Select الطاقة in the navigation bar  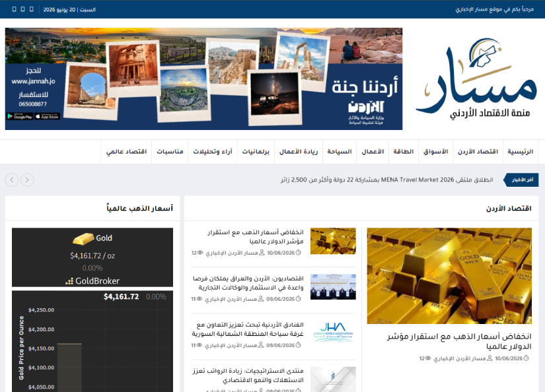(404, 152)
